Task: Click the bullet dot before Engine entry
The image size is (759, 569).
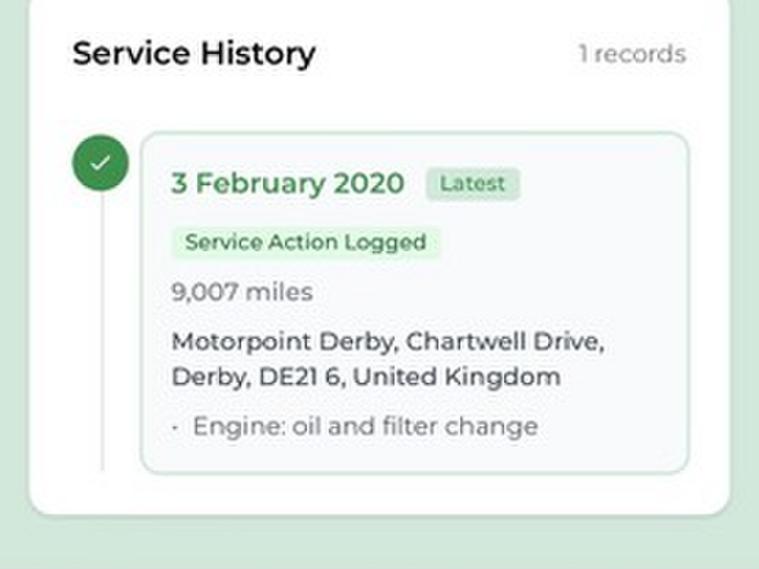Action: click(176, 428)
